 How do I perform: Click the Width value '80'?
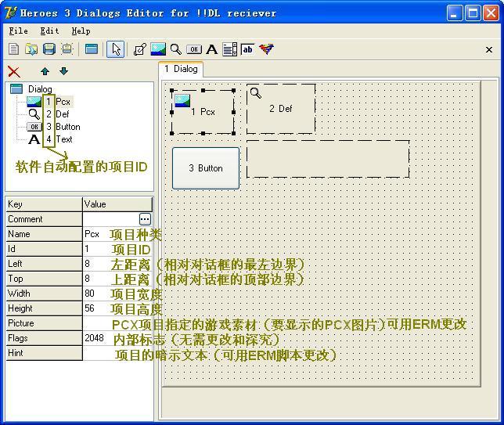pyautogui.click(x=90, y=294)
